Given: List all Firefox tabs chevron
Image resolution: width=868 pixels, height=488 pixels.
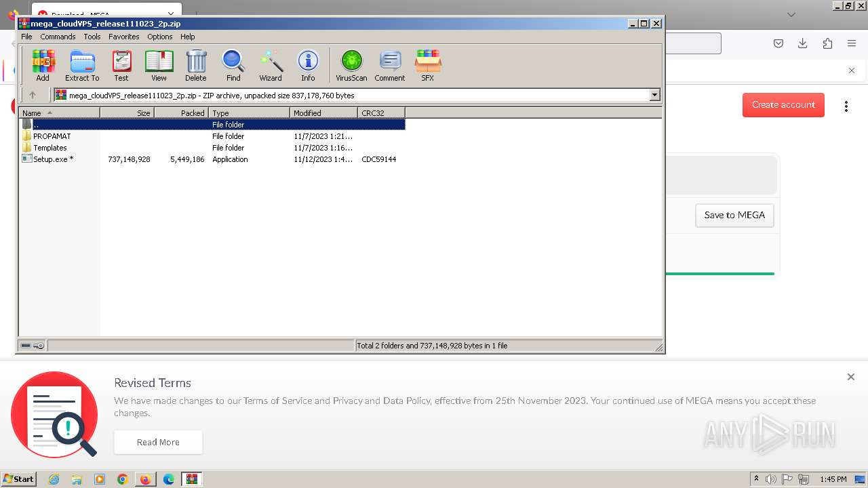Looking at the screenshot, I should [791, 14].
